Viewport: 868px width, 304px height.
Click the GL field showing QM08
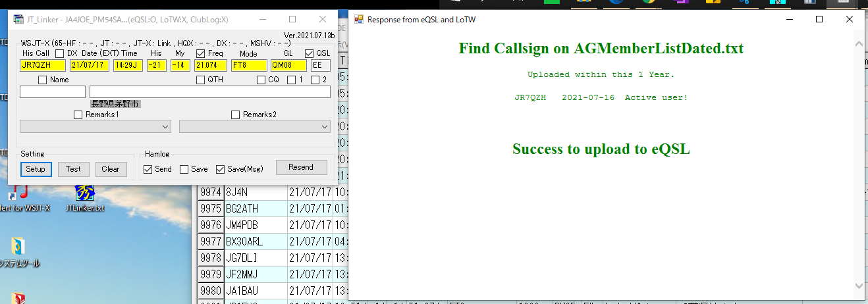[288, 65]
